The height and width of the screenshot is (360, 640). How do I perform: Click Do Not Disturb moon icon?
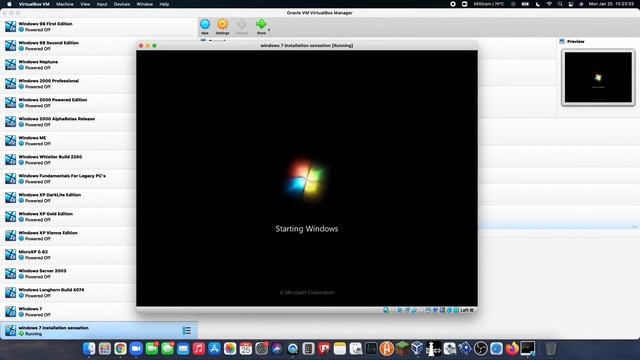[x=538, y=4]
